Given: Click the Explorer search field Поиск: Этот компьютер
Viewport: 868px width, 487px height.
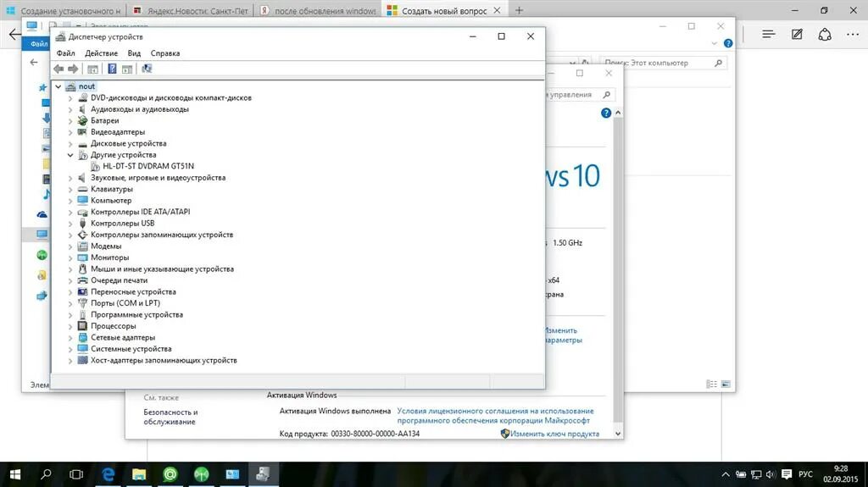Looking at the screenshot, I should (663, 63).
